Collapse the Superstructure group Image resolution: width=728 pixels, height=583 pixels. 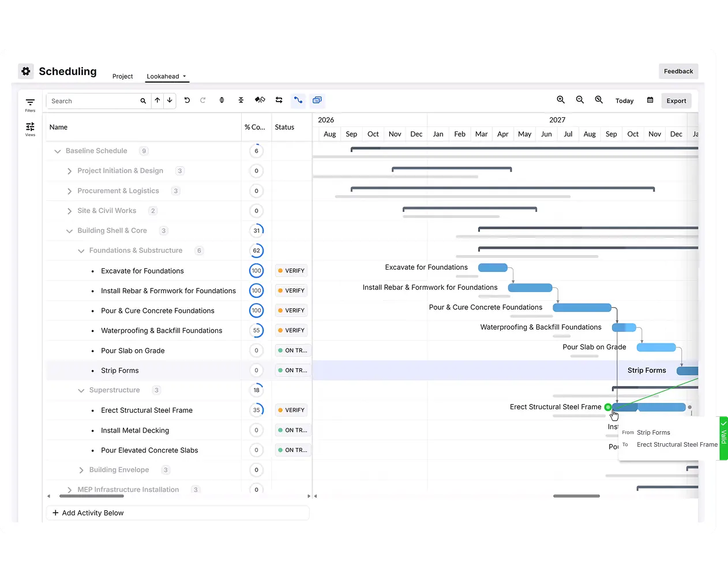pyautogui.click(x=81, y=391)
